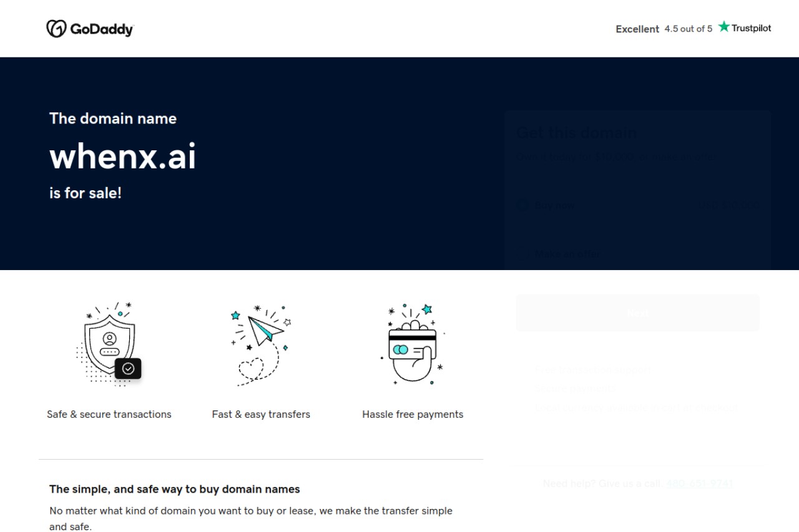Click Fast & easy transfers label

[x=261, y=414]
